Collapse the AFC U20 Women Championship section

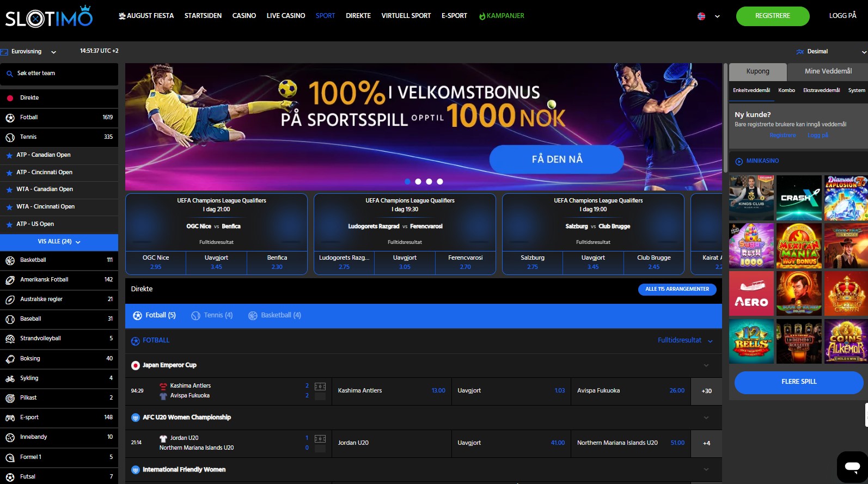click(706, 418)
